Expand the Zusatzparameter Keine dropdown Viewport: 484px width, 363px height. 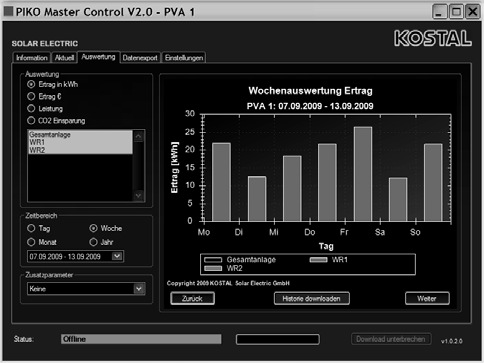pyautogui.click(x=139, y=289)
